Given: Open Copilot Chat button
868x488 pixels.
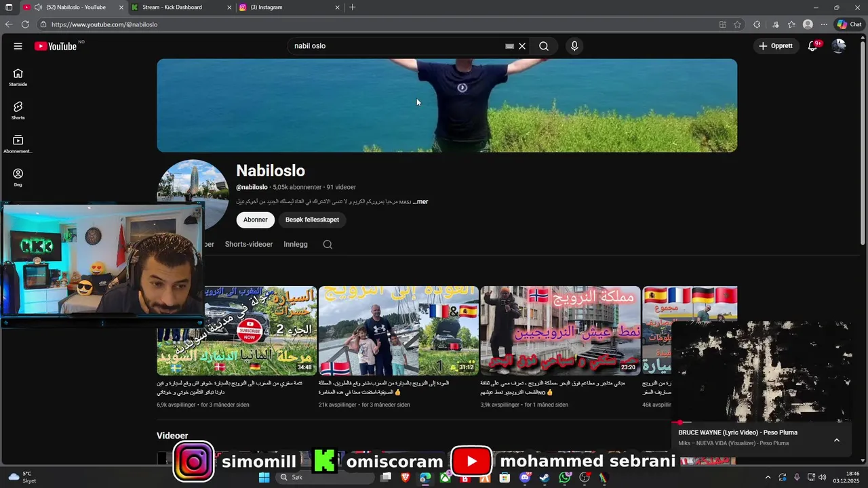Looking at the screenshot, I should point(849,24).
